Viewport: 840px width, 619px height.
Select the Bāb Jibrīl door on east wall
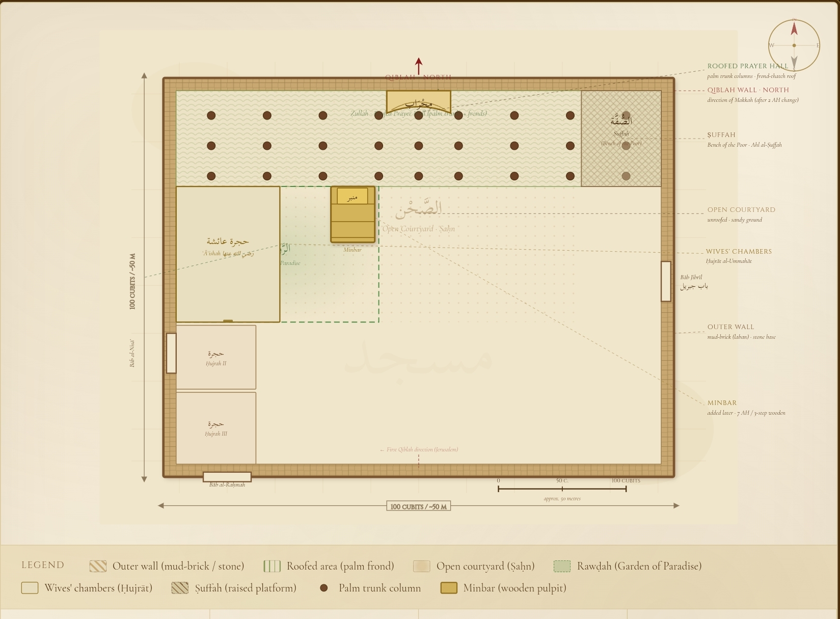coord(666,281)
